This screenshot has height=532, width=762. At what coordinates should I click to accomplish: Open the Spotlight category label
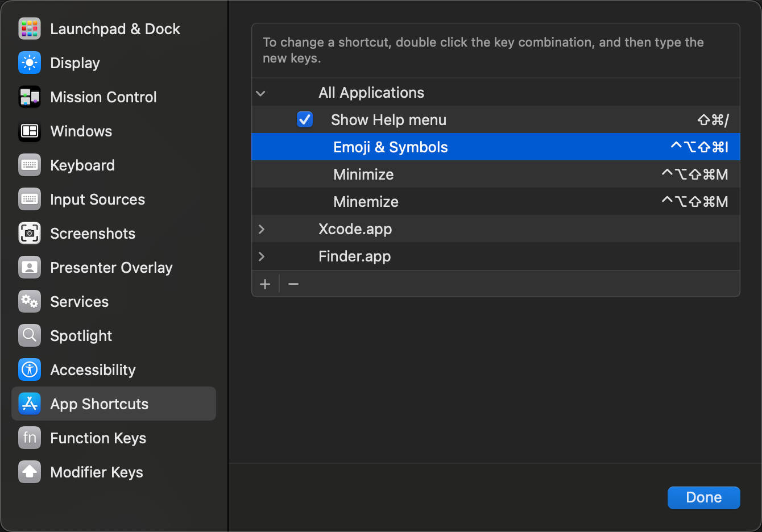[81, 336]
